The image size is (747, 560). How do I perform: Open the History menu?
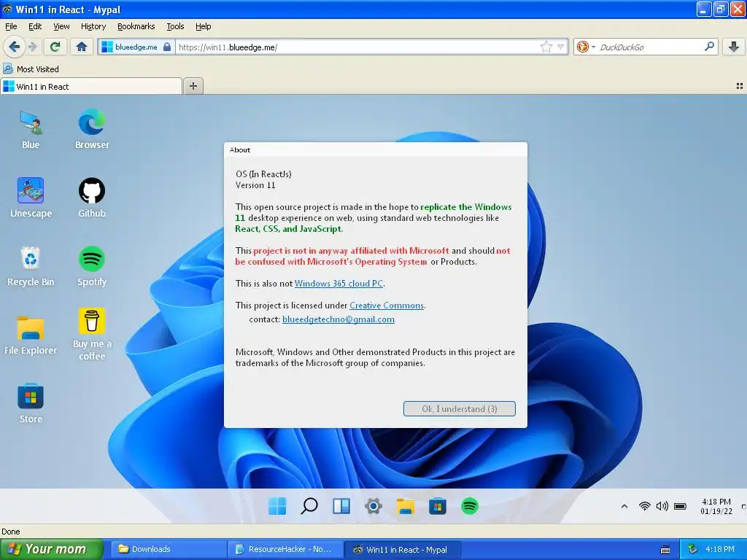93,26
